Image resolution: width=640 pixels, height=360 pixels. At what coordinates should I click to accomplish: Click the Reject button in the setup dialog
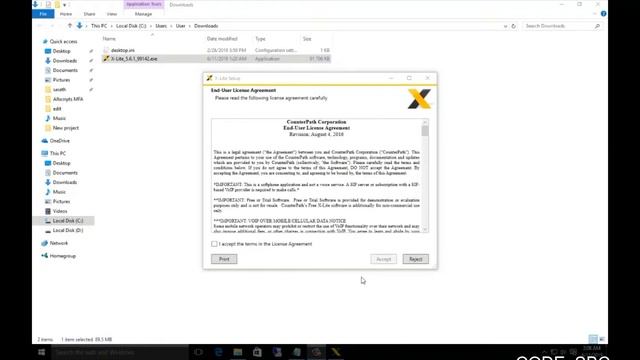click(416, 259)
